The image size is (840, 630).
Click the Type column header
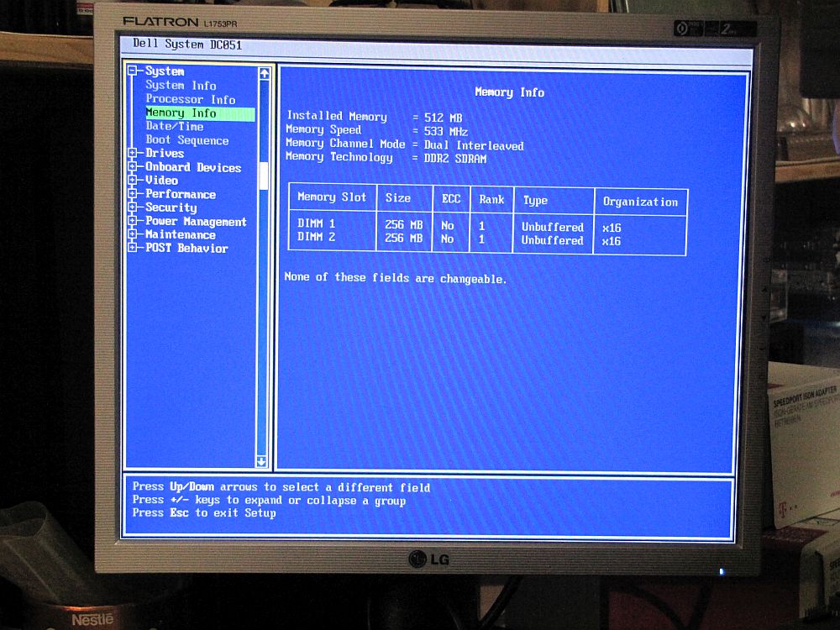[x=535, y=201]
